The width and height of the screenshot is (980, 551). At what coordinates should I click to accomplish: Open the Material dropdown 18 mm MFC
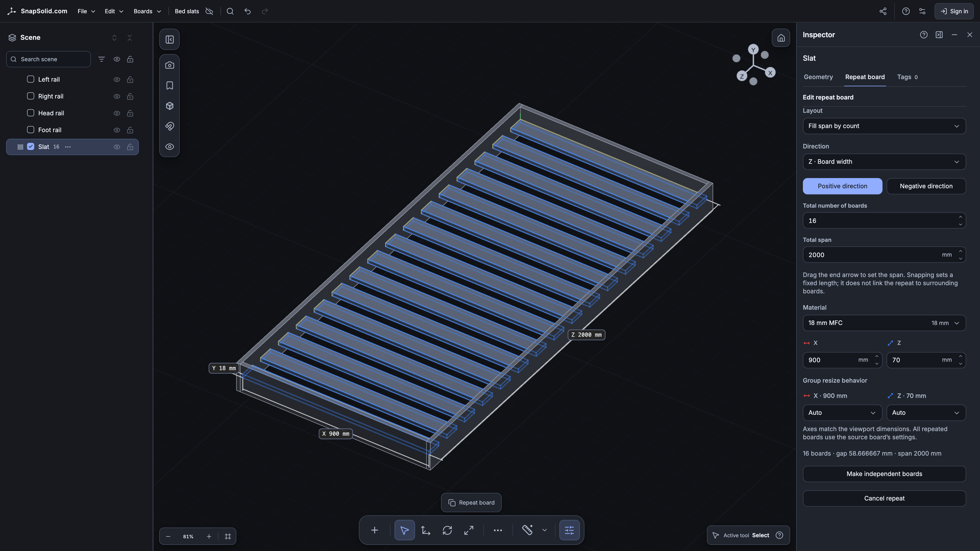(x=884, y=323)
